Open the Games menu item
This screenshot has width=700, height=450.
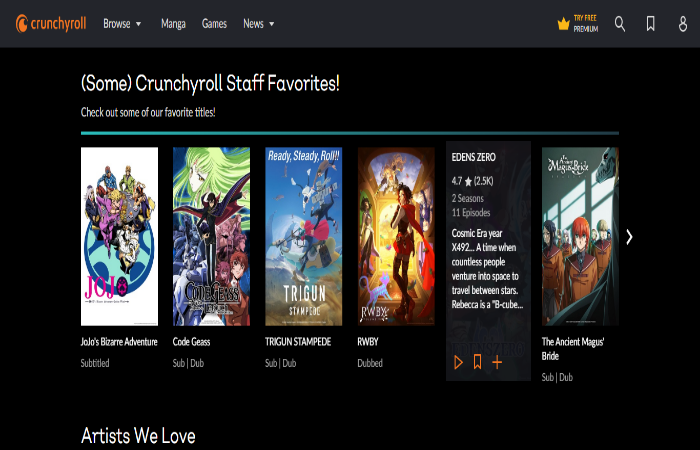pyautogui.click(x=214, y=24)
